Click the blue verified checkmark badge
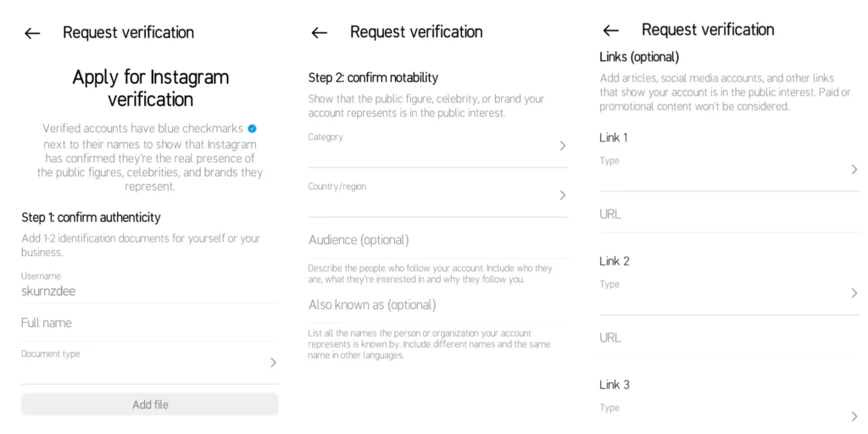The image size is (868, 434). [x=252, y=128]
